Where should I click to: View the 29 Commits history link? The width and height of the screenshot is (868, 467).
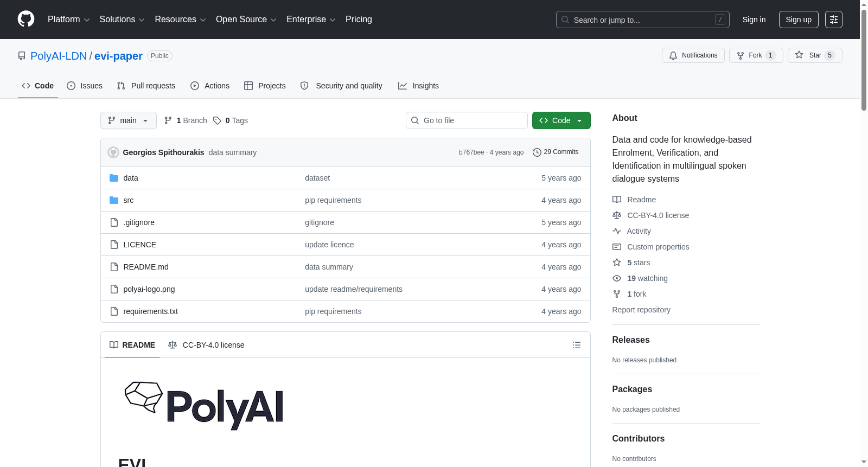(x=556, y=152)
